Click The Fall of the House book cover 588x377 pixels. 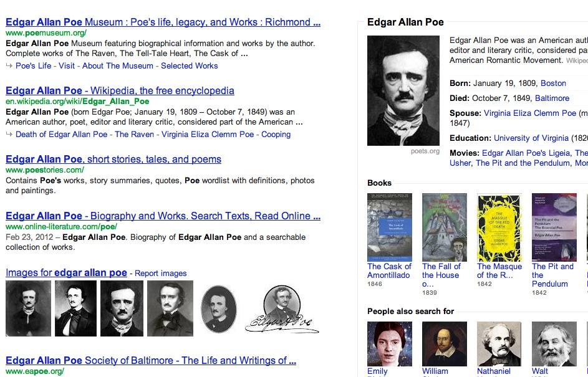point(445,227)
